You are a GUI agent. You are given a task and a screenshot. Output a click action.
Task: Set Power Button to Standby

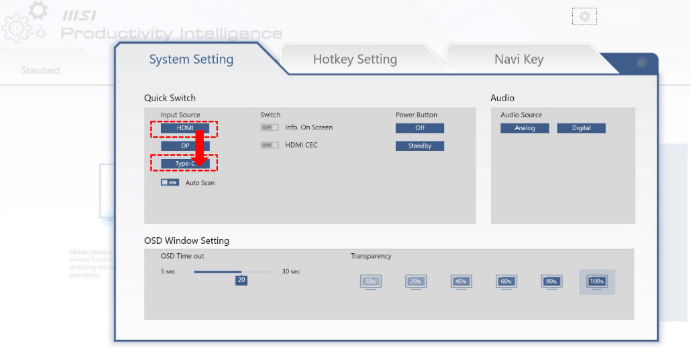pyautogui.click(x=420, y=146)
